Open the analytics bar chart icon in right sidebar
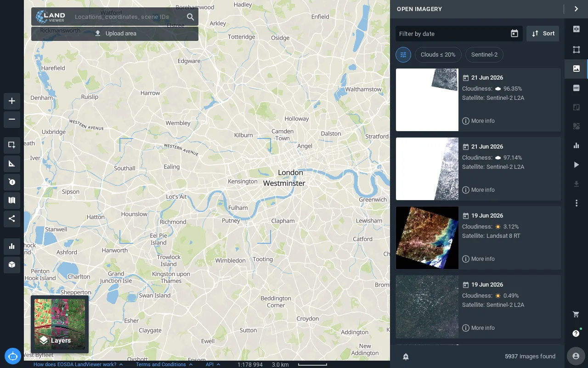The width and height of the screenshot is (588, 368). (x=577, y=145)
